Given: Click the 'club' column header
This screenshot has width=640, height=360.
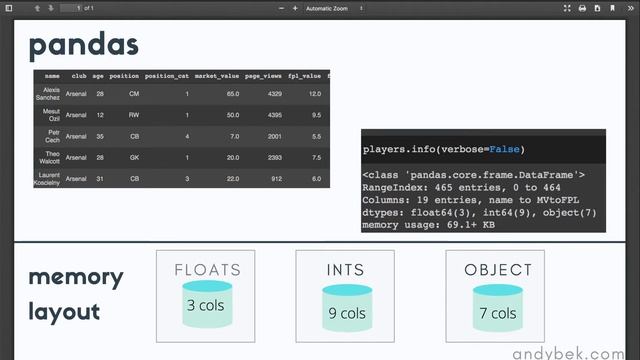Looking at the screenshot, I should click(79, 76).
